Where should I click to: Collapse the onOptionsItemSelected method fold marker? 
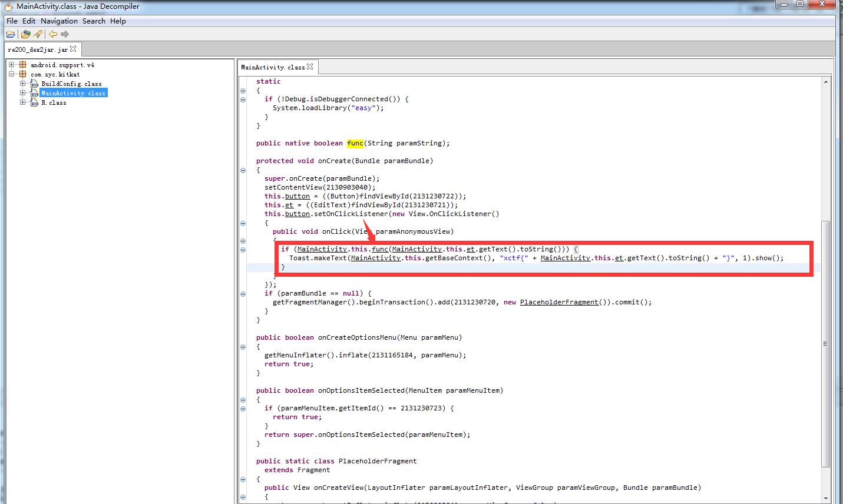pyautogui.click(x=243, y=400)
